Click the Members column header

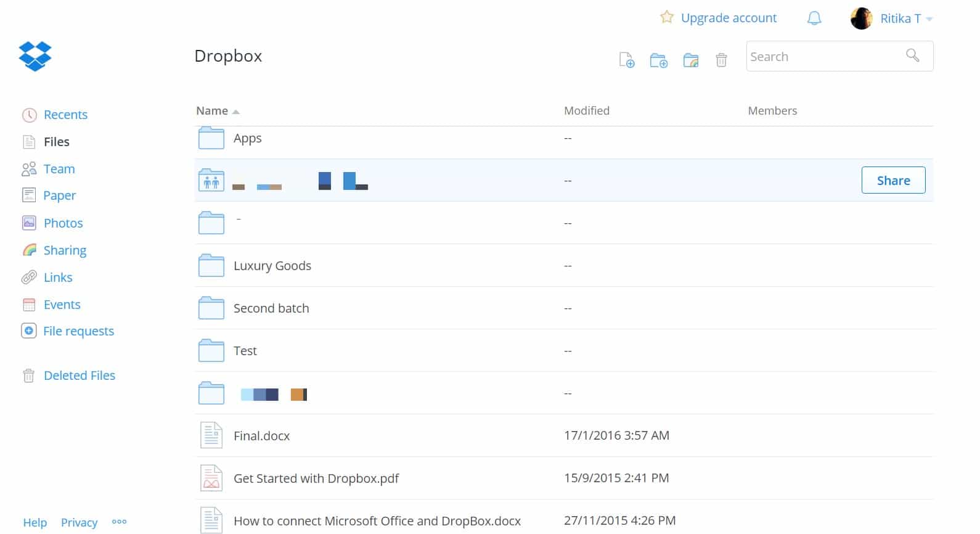tap(772, 111)
